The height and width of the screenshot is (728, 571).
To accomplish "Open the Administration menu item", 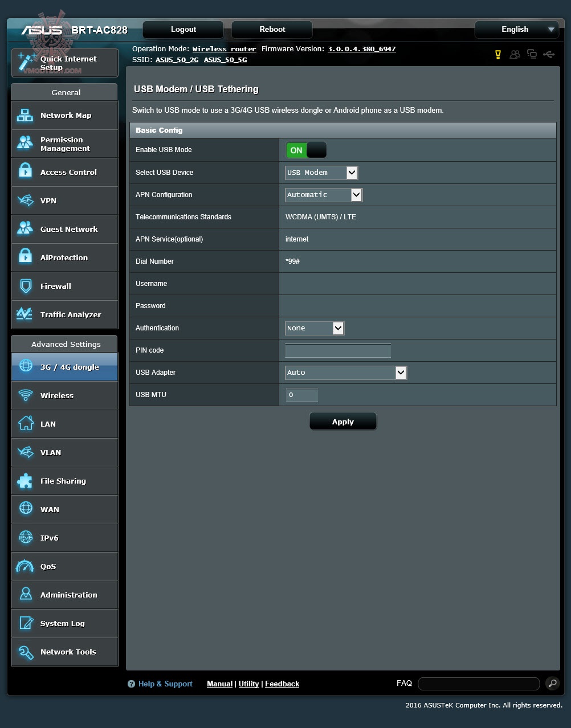I will click(64, 595).
